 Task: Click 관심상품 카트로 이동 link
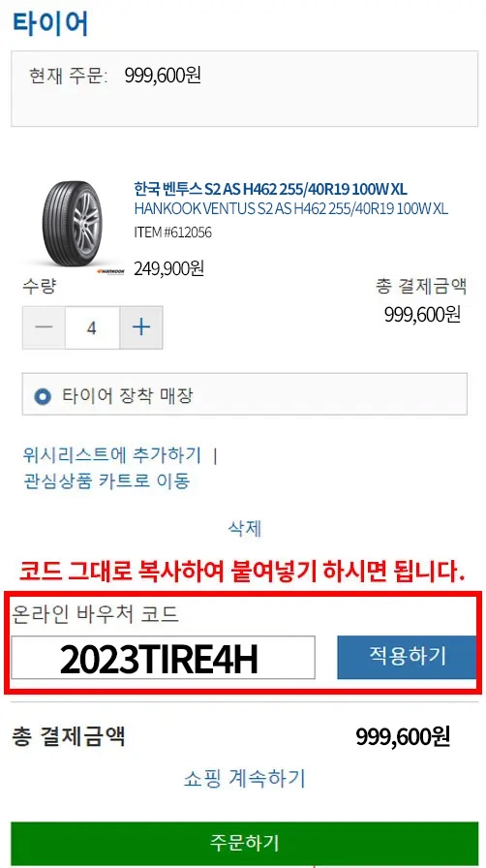point(106,480)
